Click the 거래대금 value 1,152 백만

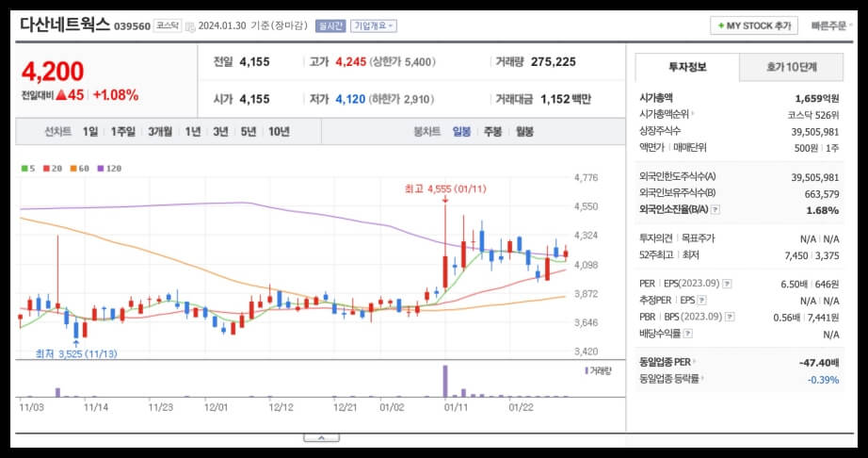pos(566,99)
